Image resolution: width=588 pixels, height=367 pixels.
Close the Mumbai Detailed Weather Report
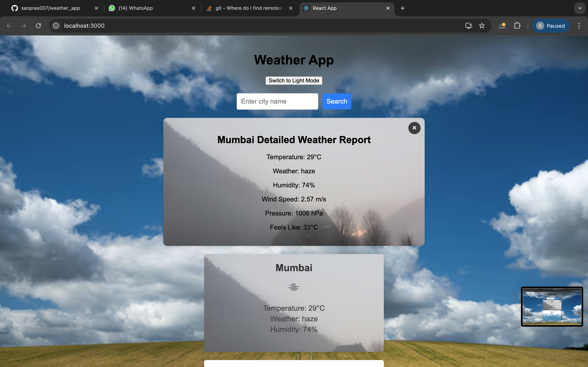414,128
